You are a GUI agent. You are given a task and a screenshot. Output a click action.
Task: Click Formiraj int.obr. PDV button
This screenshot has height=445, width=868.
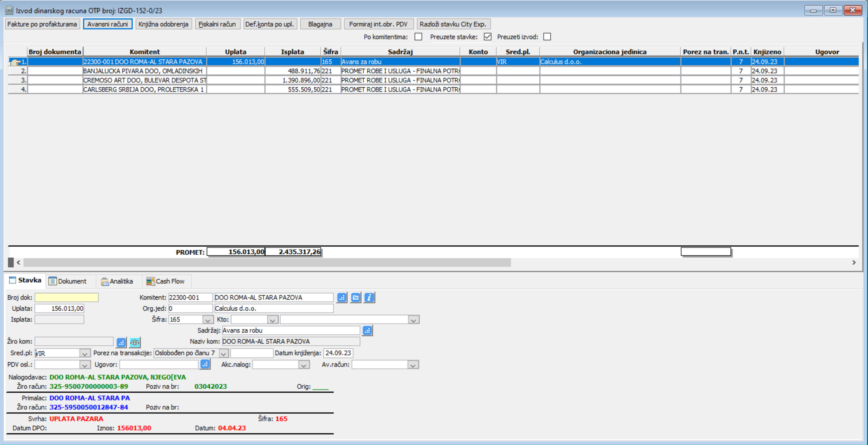(x=378, y=24)
